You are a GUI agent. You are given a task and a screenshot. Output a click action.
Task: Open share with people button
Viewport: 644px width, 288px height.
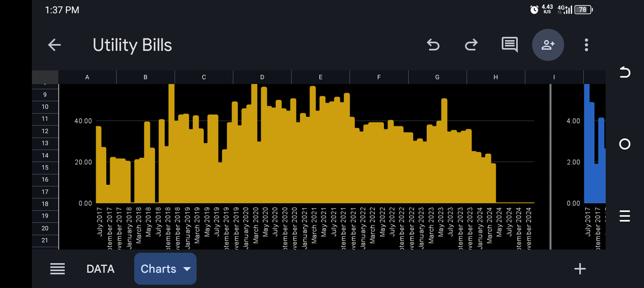click(548, 45)
